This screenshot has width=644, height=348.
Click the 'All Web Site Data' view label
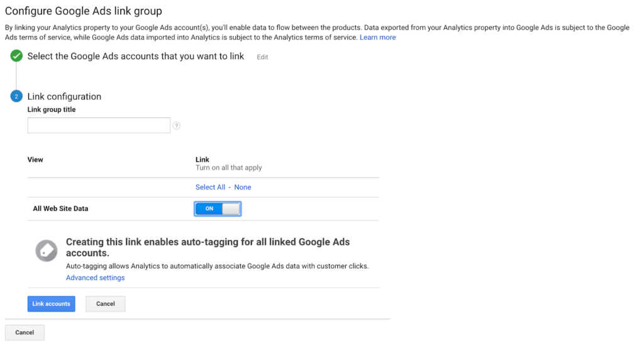(60, 209)
